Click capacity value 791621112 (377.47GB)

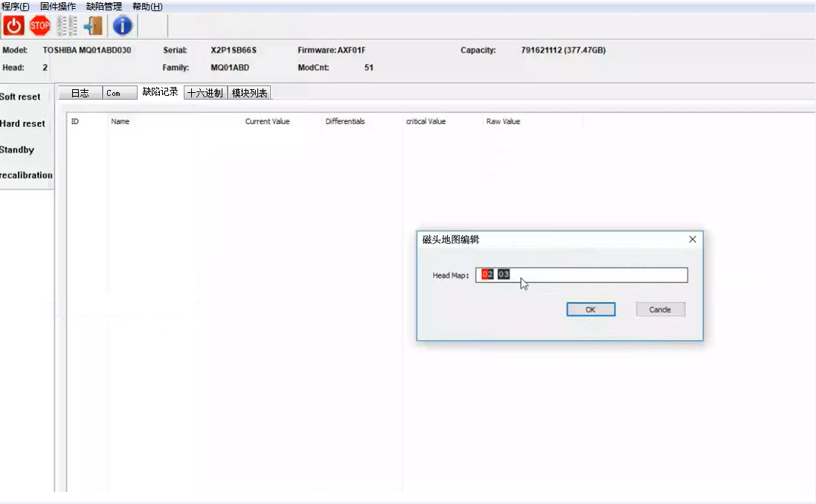563,50
